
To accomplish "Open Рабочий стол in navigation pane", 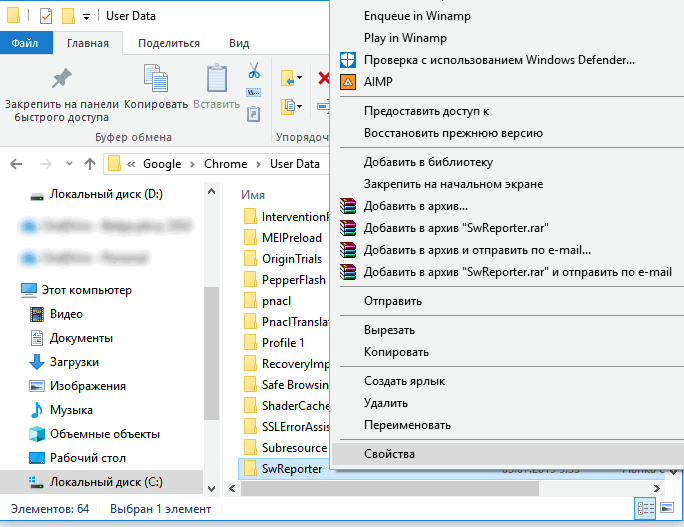I will coord(88,458).
